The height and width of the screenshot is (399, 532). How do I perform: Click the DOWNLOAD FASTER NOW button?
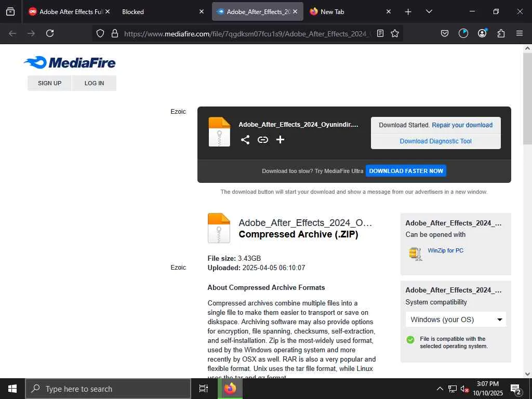point(406,171)
